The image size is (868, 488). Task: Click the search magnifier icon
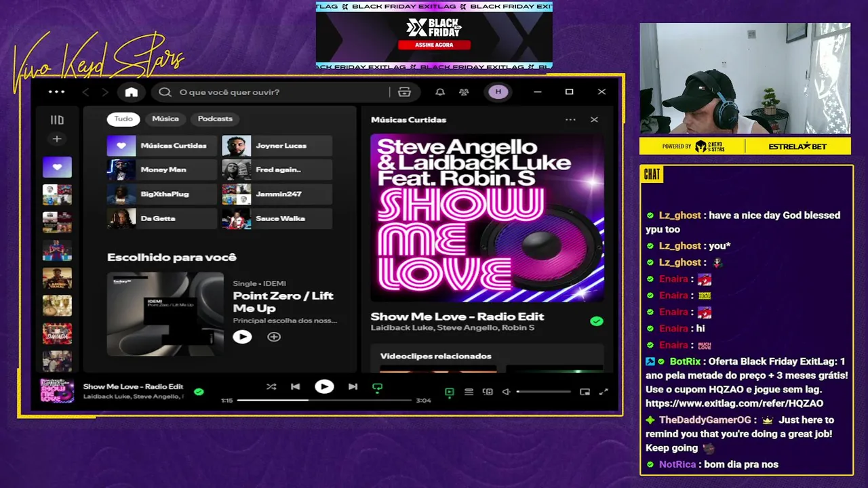[165, 92]
